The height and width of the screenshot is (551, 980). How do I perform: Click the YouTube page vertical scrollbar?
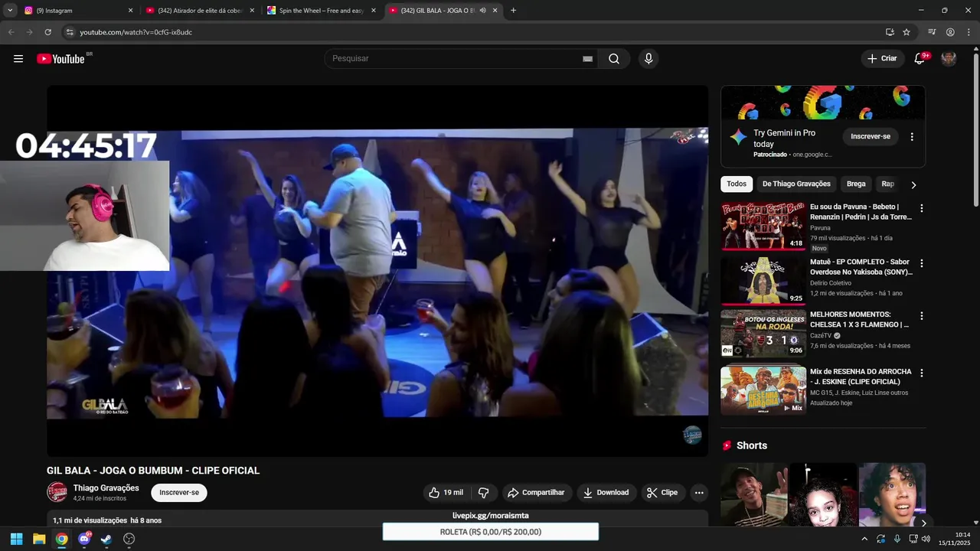click(975, 129)
